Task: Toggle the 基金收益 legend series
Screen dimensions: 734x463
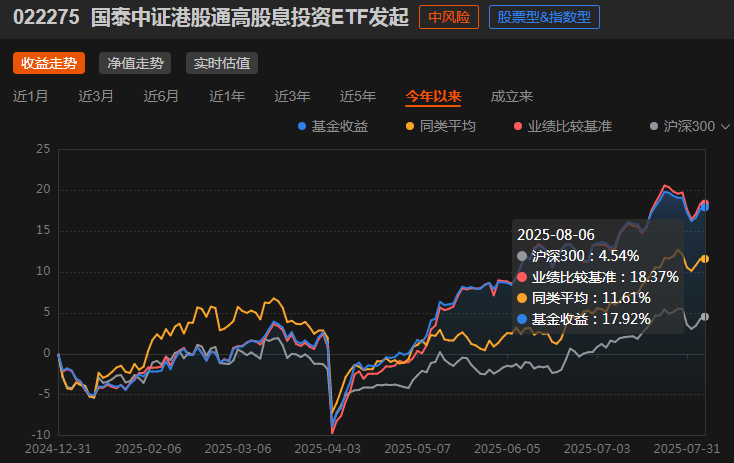Action: click(x=333, y=126)
